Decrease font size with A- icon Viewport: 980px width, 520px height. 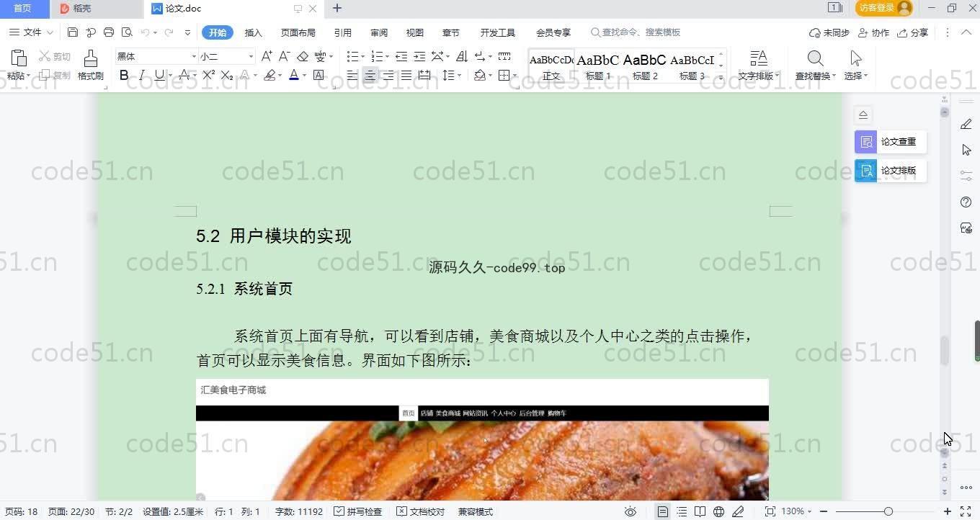click(x=284, y=56)
